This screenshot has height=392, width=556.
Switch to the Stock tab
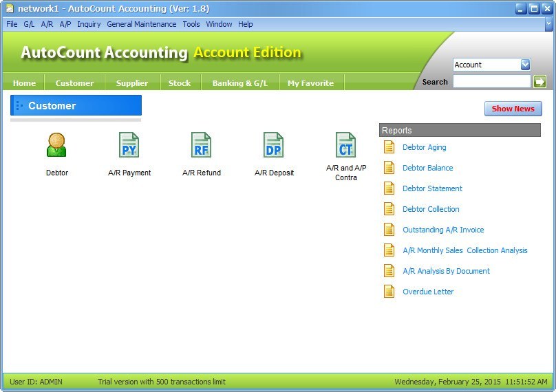180,83
